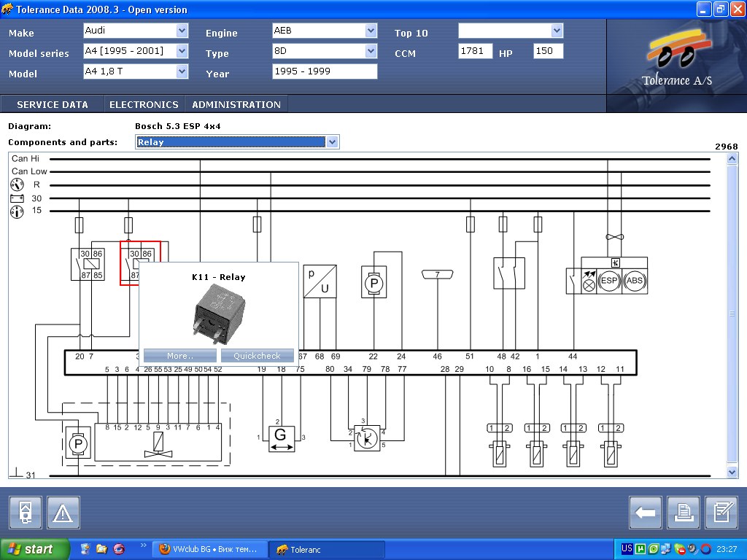Select the ABS symbol in the diagram

[635, 281]
